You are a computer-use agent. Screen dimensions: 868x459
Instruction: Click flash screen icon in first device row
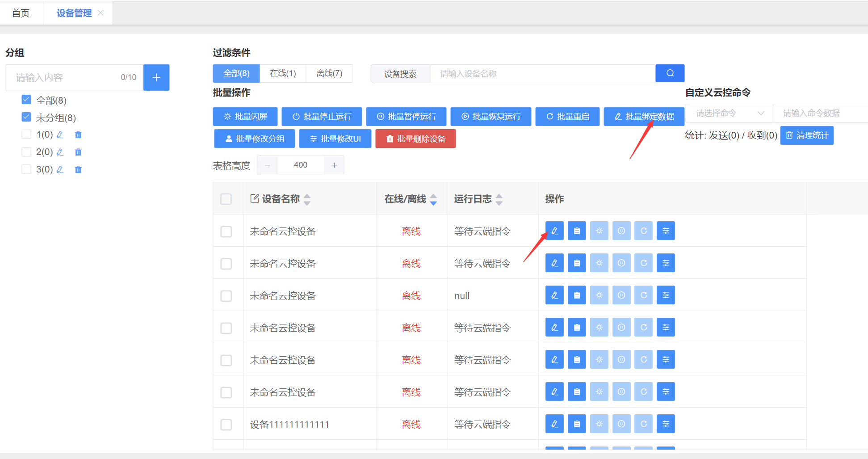click(x=599, y=231)
